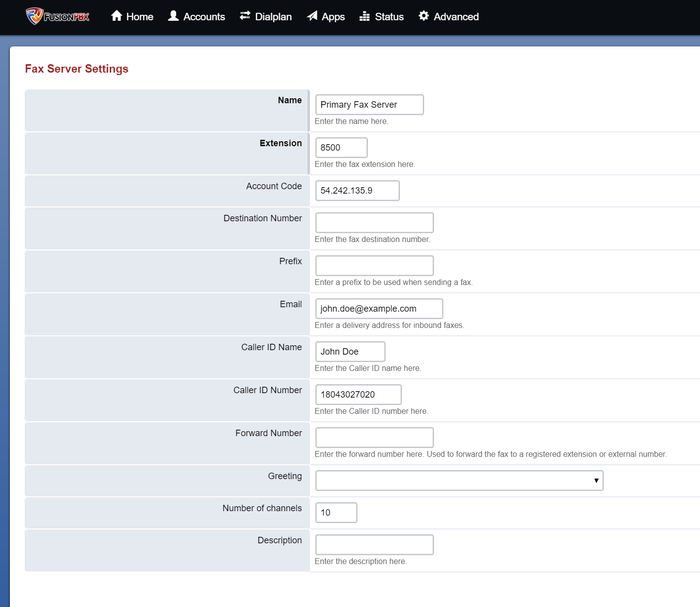This screenshot has width=700, height=607.
Task: Click the FusionPBX shield logo
Action: click(x=35, y=16)
